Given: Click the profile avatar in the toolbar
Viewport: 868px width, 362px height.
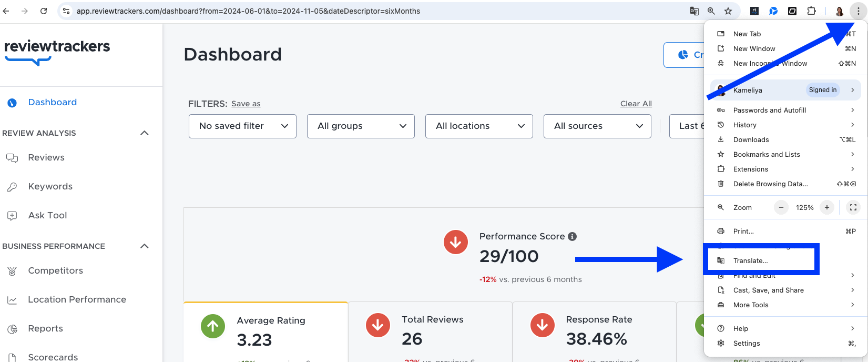Looking at the screenshot, I should pos(840,11).
